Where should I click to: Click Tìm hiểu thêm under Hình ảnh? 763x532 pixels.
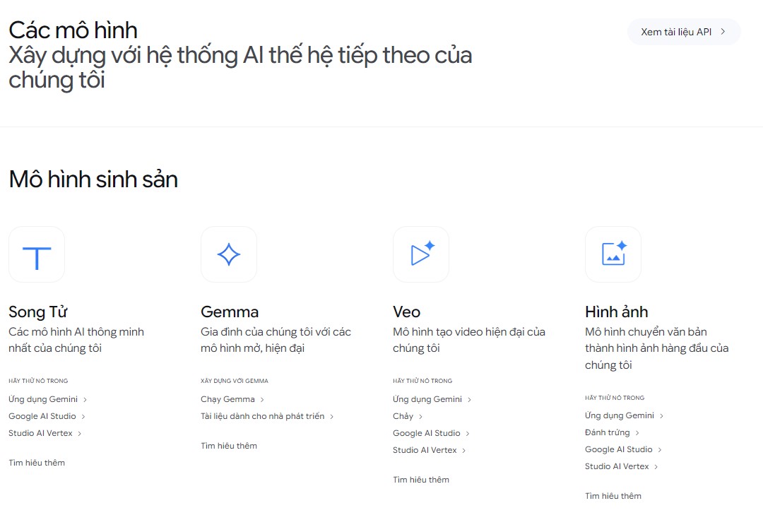(x=613, y=496)
